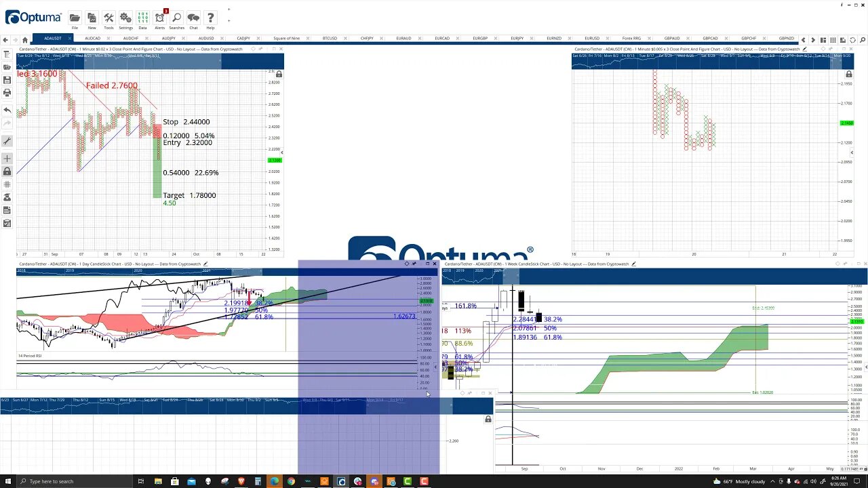Image resolution: width=868 pixels, height=488 pixels.
Task: Click the Failed 2.7600 annotation
Action: click(112, 85)
